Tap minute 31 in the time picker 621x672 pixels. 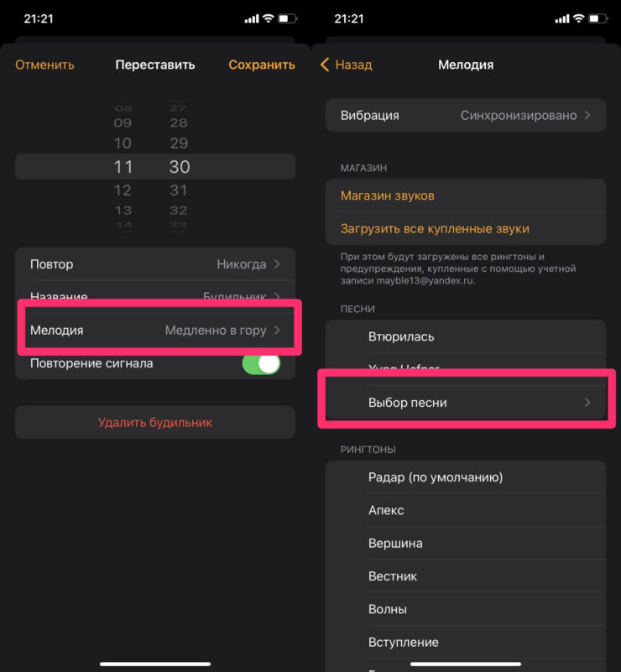(179, 190)
